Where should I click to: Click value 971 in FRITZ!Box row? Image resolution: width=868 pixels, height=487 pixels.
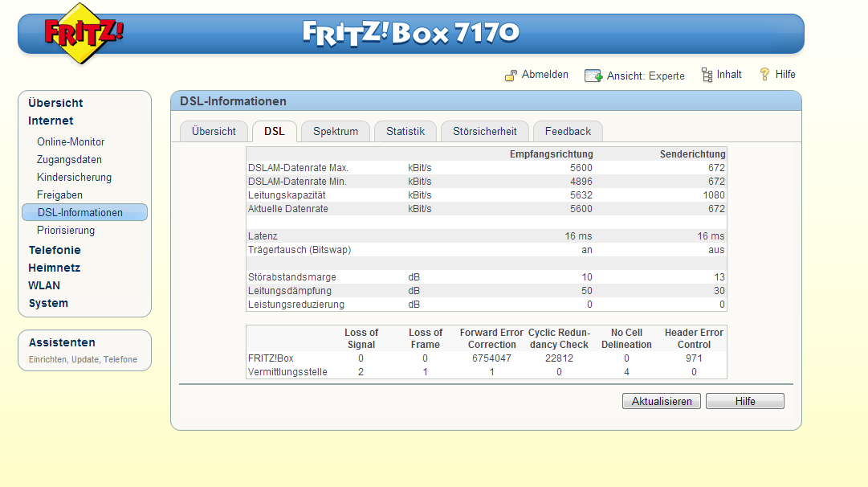tap(694, 358)
